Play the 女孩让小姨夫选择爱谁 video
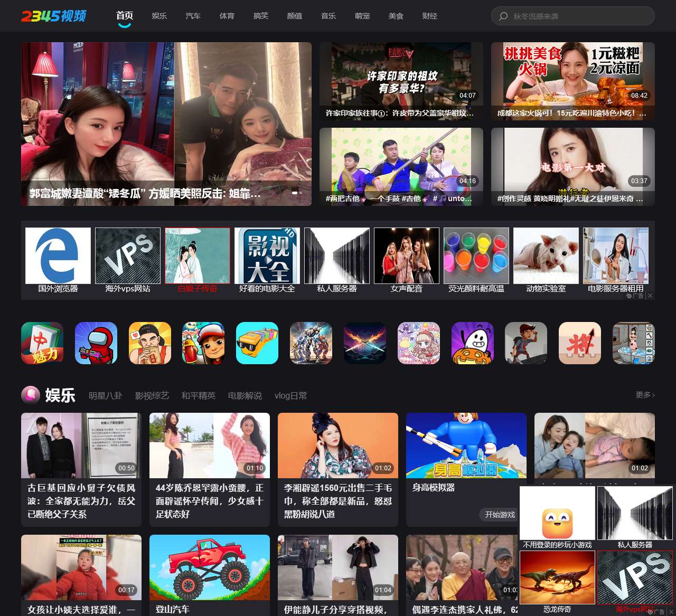Viewport: 676px width, 616px height. pyautogui.click(x=81, y=575)
